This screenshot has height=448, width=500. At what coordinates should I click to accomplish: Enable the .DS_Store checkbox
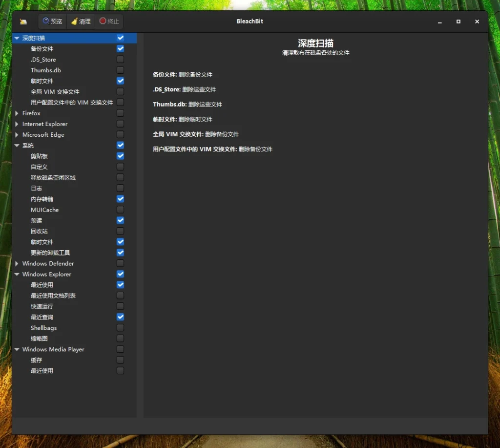pos(120,60)
